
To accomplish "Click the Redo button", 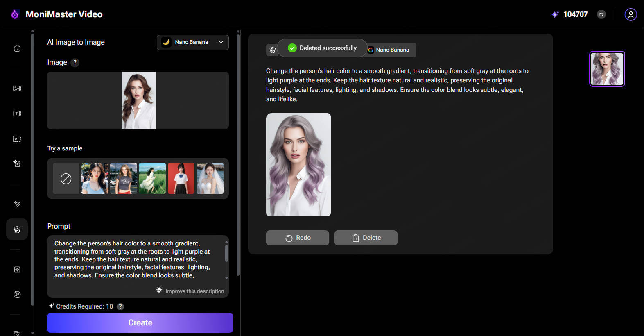I will [x=298, y=238].
